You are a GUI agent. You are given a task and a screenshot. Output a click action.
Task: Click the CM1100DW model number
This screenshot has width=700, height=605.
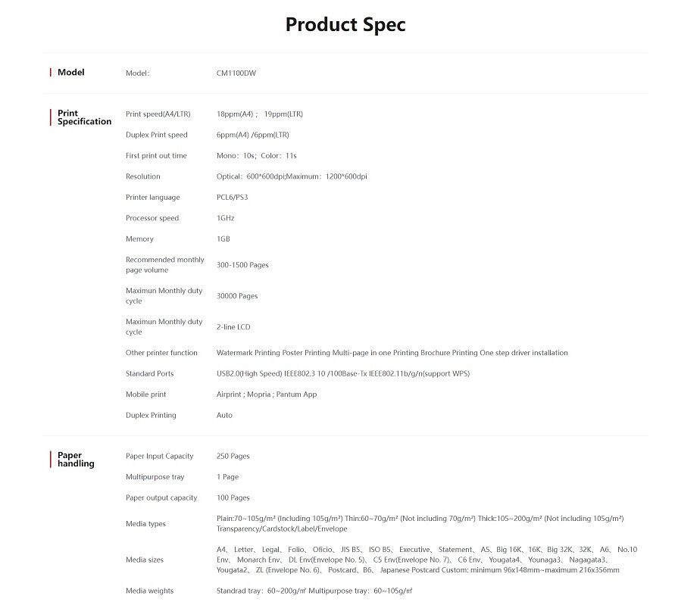click(236, 73)
